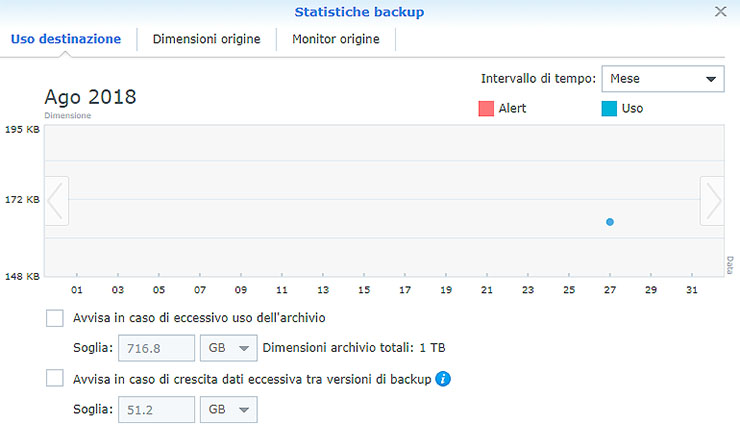Close the Statistiche backup dialog
The width and height of the screenshot is (740, 448).
coord(721,12)
